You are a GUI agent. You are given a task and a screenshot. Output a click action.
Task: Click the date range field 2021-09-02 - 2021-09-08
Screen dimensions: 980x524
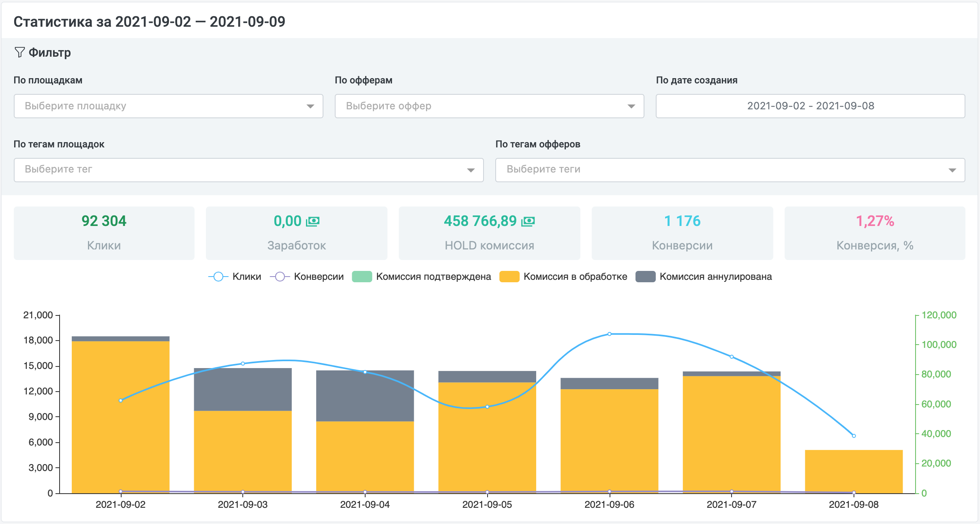(x=810, y=106)
